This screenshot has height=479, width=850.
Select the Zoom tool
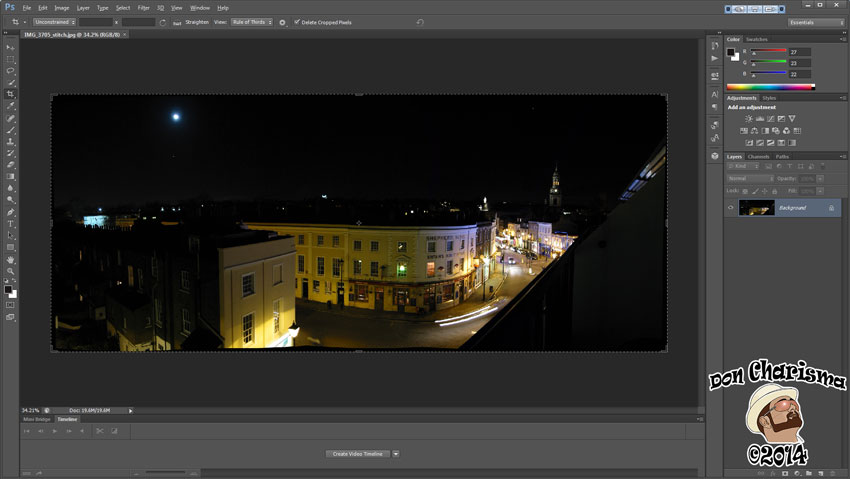pos(11,271)
